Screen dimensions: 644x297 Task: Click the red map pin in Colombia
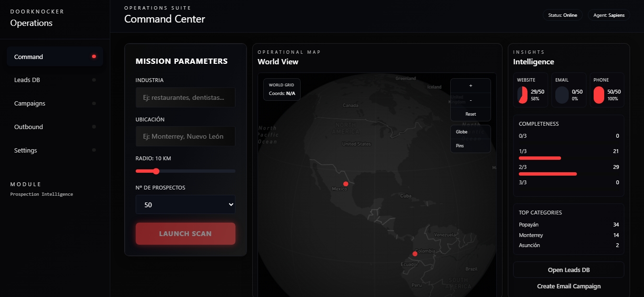pos(415,254)
